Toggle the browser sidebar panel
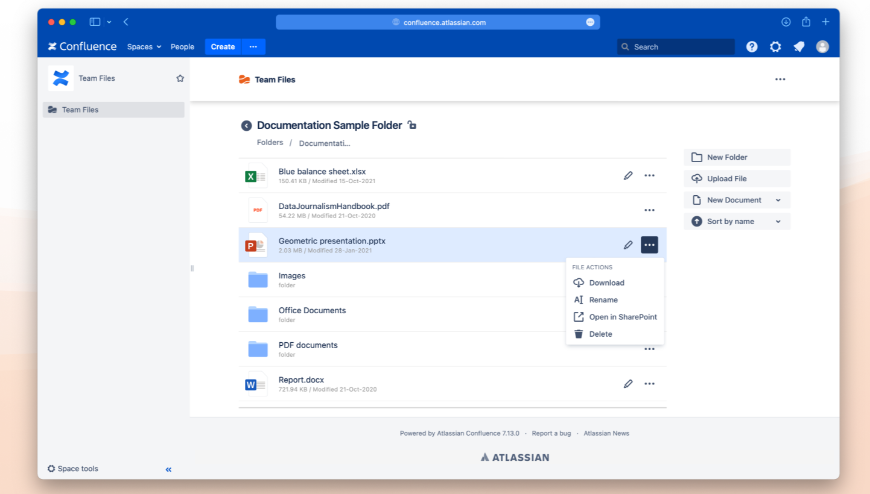 point(95,22)
